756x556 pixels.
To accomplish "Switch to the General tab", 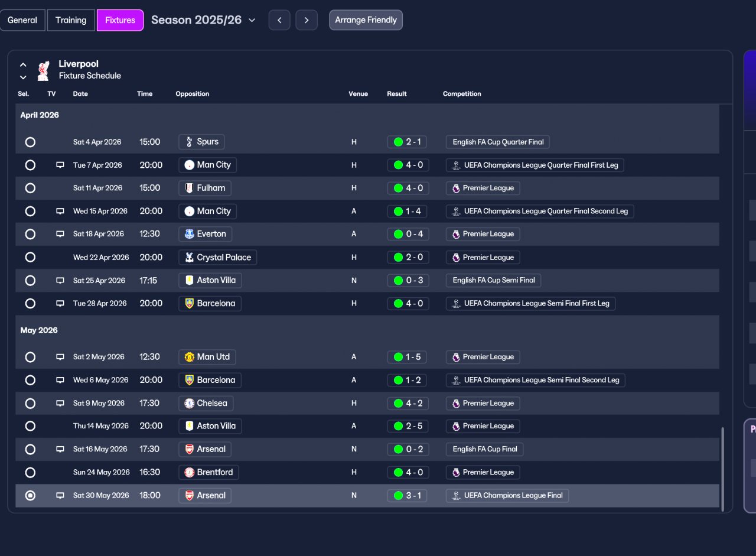I will pos(22,20).
